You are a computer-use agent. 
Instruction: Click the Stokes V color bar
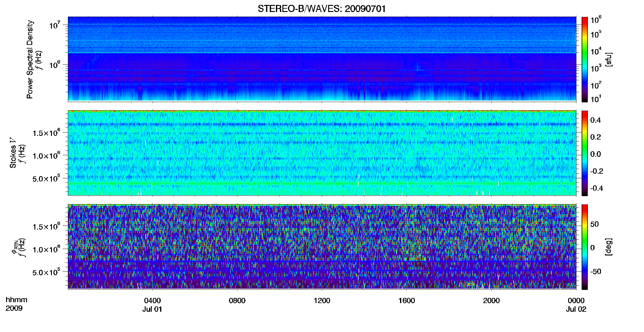tap(585, 153)
